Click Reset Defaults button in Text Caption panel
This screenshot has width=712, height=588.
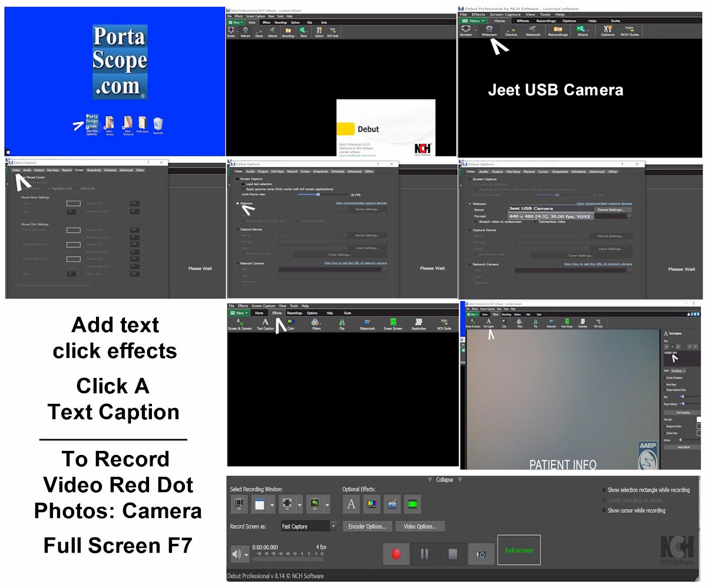click(683, 447)
